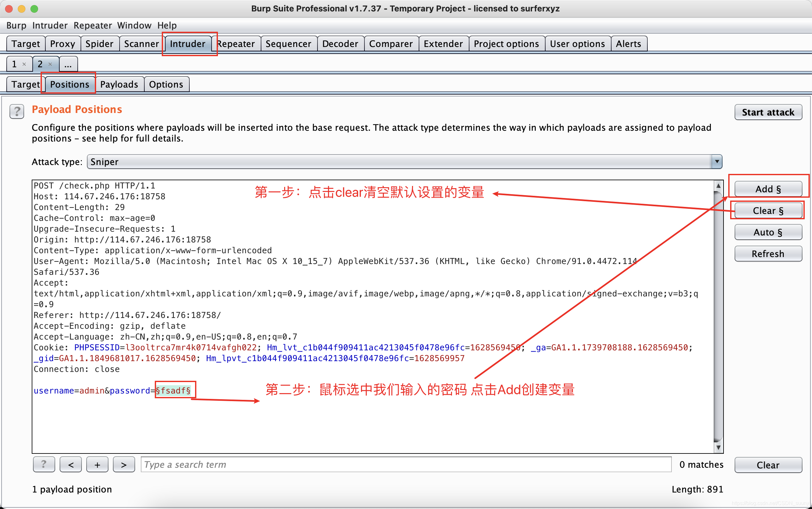Select Intruder attack tab 2
Screen dimensions: 812x509
(x=40, y=64)
